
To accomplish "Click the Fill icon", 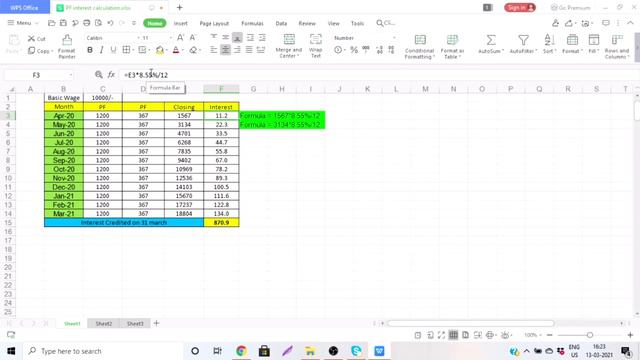I will click(x=594, y=40).
